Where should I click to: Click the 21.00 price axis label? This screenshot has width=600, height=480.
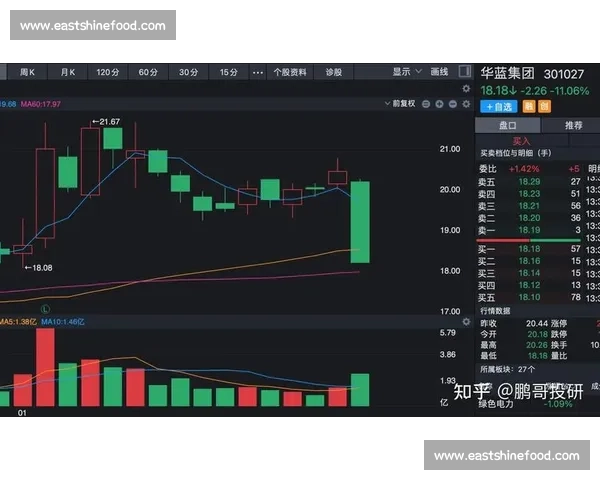point(450,149)
